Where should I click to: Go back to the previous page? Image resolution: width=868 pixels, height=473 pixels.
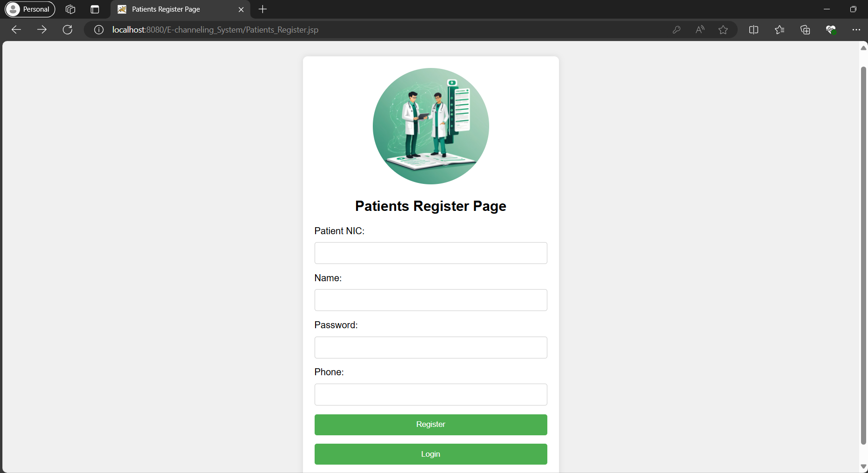(x=16, y=30)
